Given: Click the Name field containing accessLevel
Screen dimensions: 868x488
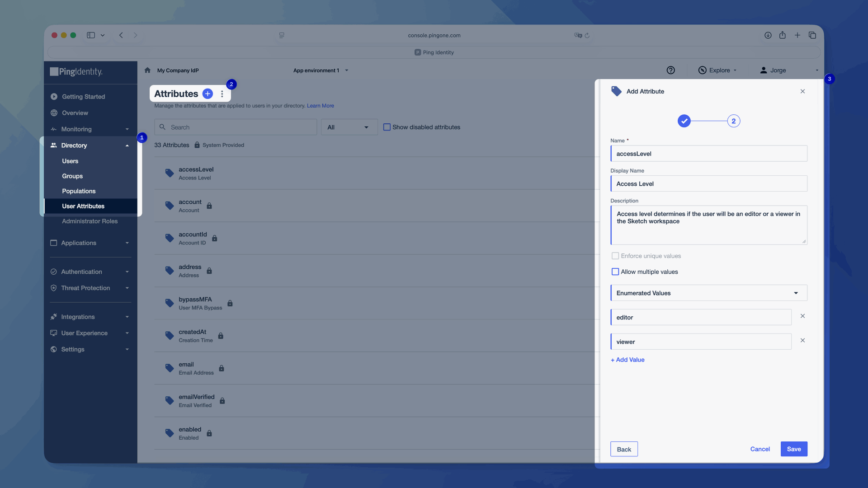Looking at the screenshot, I should [709, 154].
